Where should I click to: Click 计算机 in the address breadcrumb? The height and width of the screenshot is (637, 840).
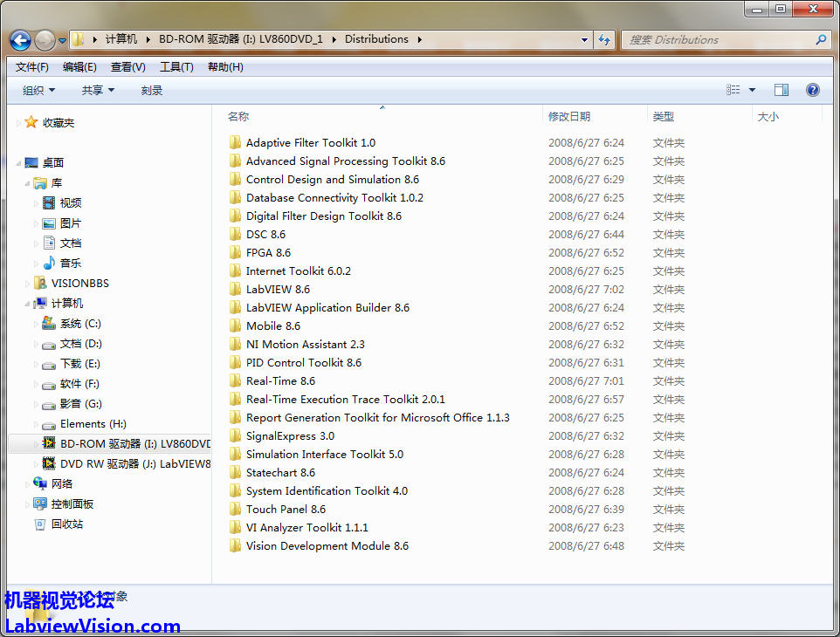point(121,39)
